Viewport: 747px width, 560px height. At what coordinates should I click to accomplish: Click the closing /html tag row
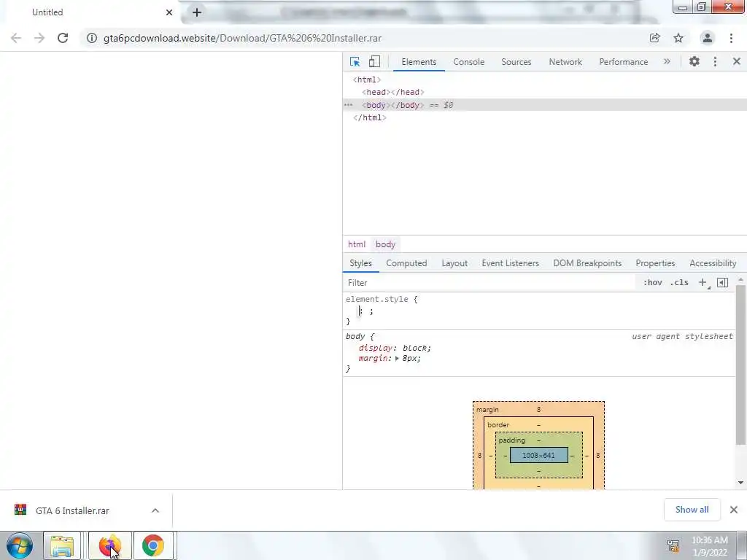(x=370, y=117)
